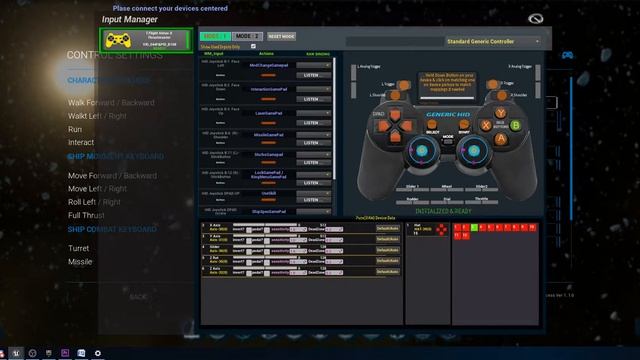The height and width of the screenshot is (360, 640).
Task: Toggle Invert checkbox for Slider axis row
Action: (249, 251)
